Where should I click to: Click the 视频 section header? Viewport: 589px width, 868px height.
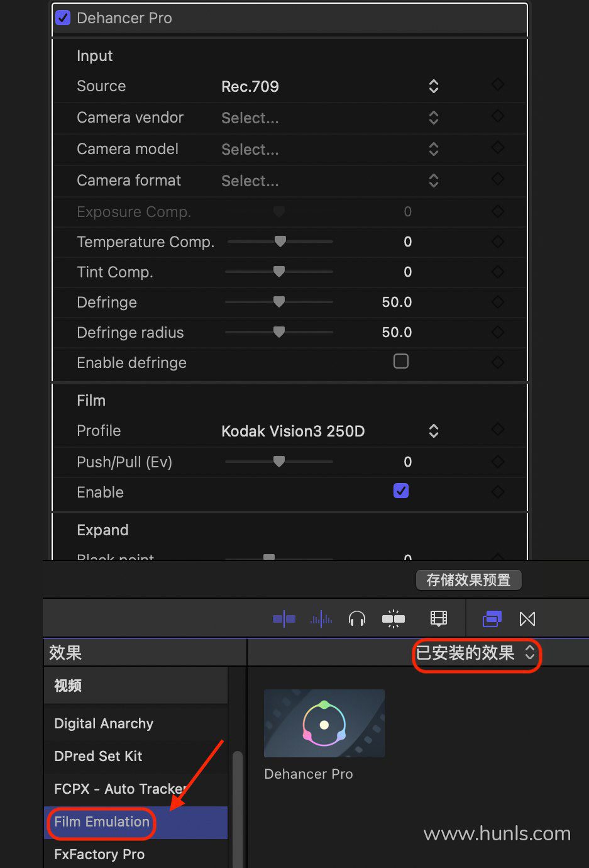136,686
